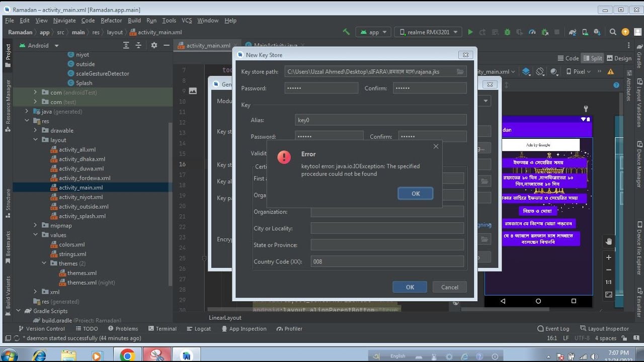
Task: Open the Event Log panel
Action: click(553, 329)
